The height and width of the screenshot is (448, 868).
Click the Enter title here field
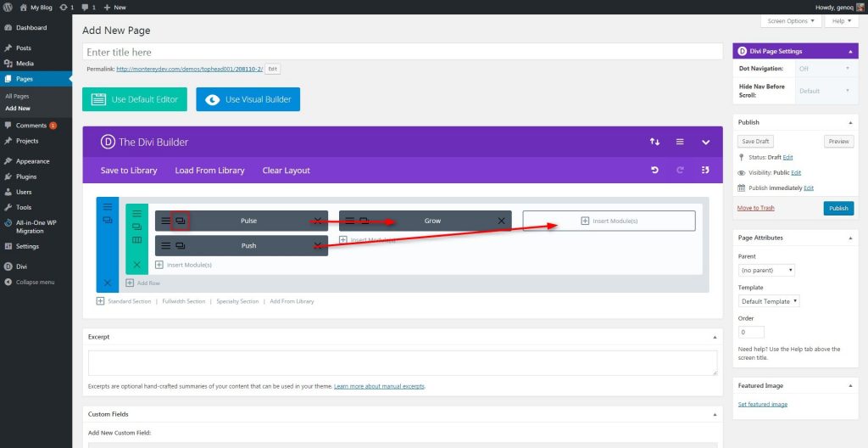pyautogui.click(x=403, y=52)
